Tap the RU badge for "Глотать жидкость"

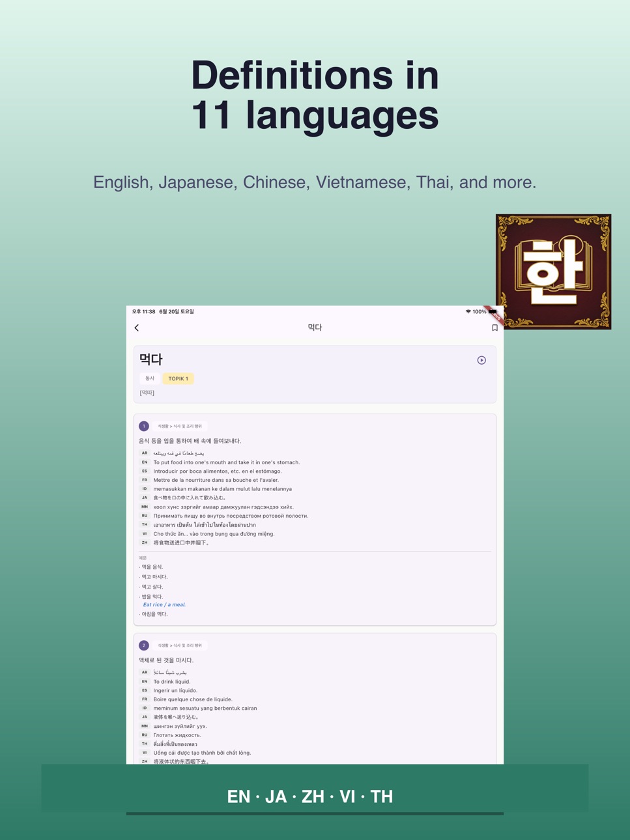[145, 735]
